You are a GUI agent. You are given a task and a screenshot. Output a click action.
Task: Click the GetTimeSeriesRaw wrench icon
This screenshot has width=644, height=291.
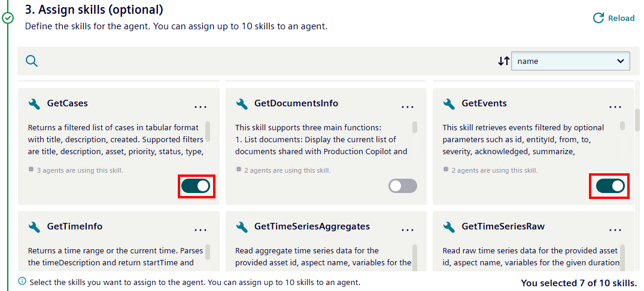coord(449,226)
